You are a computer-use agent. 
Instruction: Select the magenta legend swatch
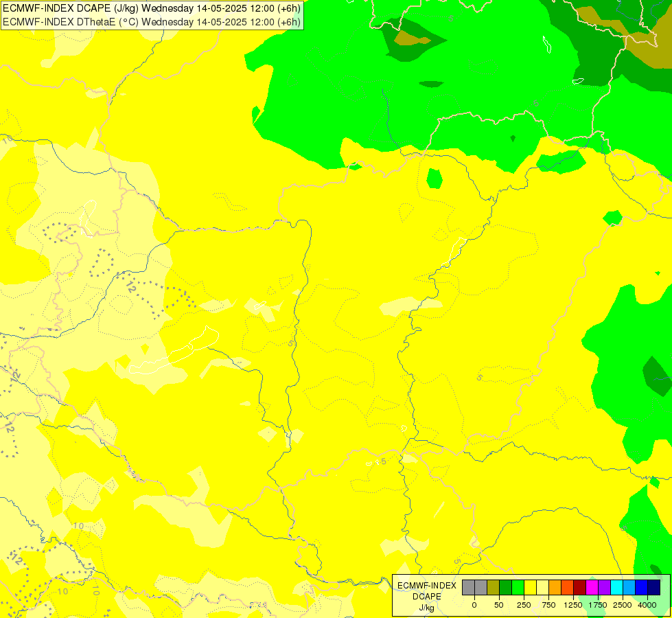592,587
